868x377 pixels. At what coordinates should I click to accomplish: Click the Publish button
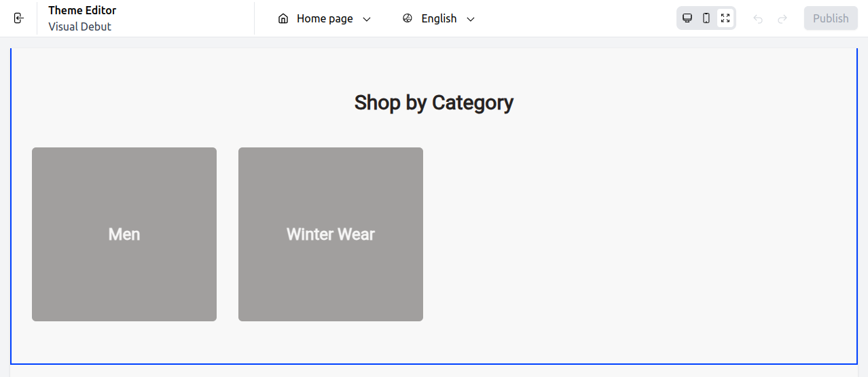click(x=831, y=18)
